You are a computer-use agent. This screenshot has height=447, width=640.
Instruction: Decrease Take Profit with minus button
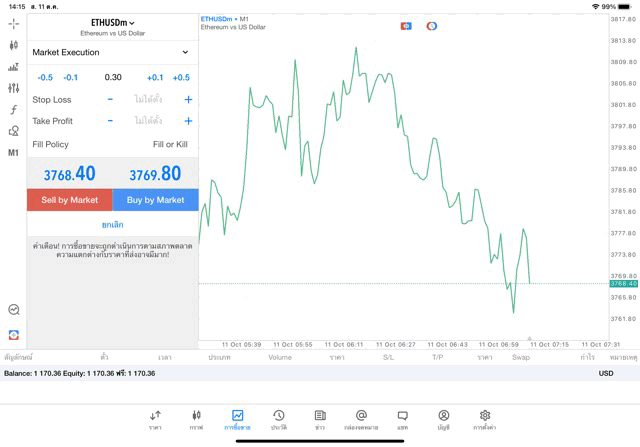click(x=110, y=121)
